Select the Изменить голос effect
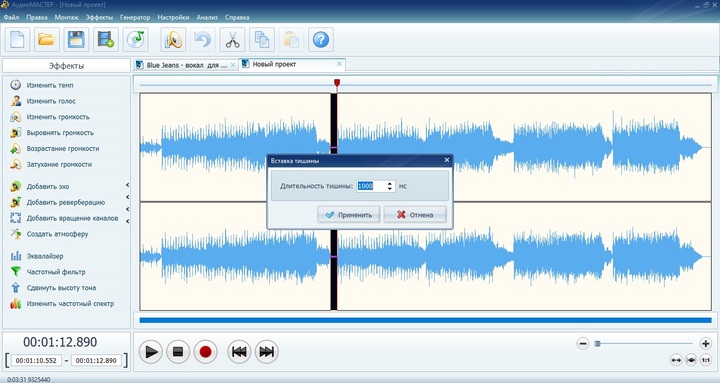Image resolution: width=720 pixels, height=383 pixels. [x=43, y=101]
